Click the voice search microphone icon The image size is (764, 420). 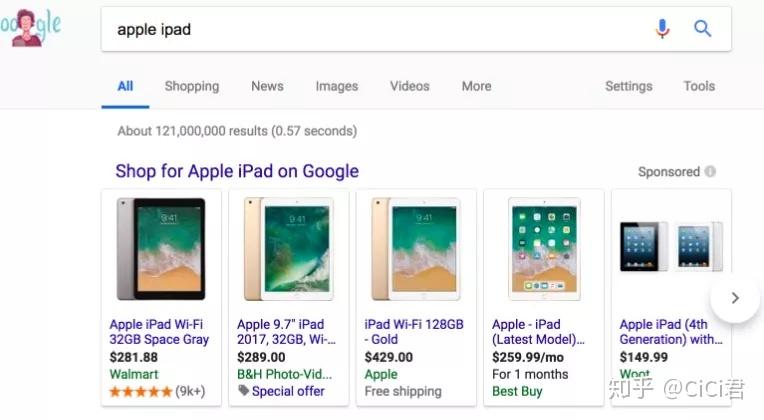(662, 29)
